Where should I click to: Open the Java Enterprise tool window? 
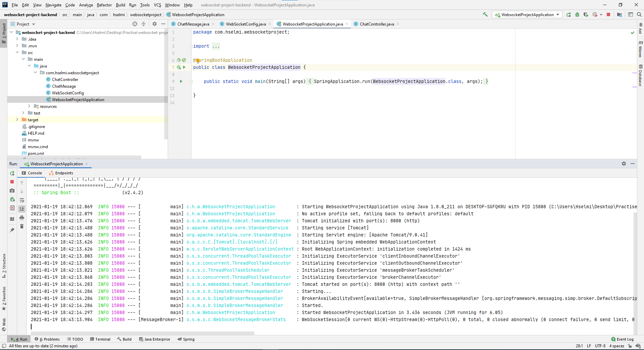pos(155,339)
